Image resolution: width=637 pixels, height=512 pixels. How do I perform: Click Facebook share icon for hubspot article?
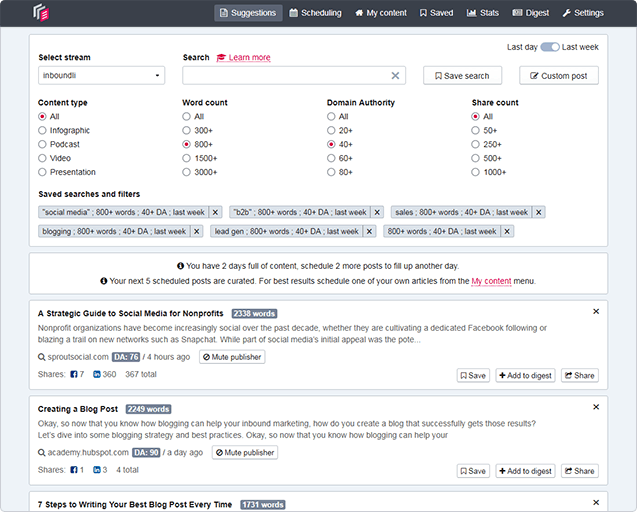(74, 470)
